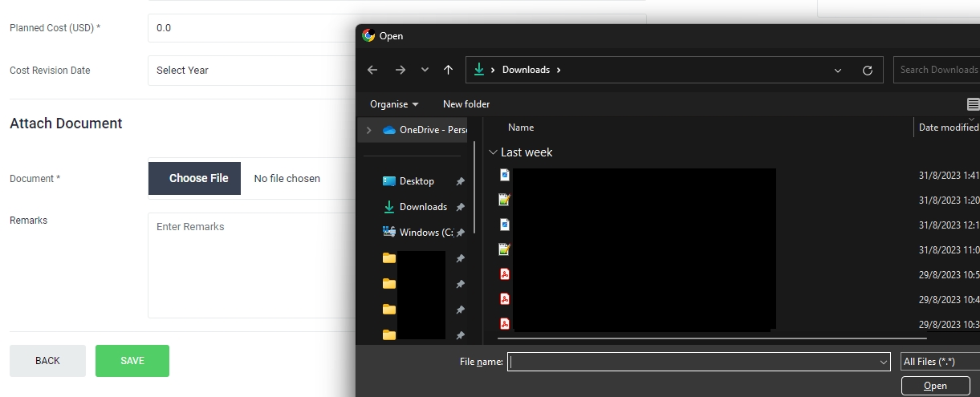The width and height of the screenshot is (980, 397).
Task: Collapse the Last week file group
Action: click(x=493, y=152)
